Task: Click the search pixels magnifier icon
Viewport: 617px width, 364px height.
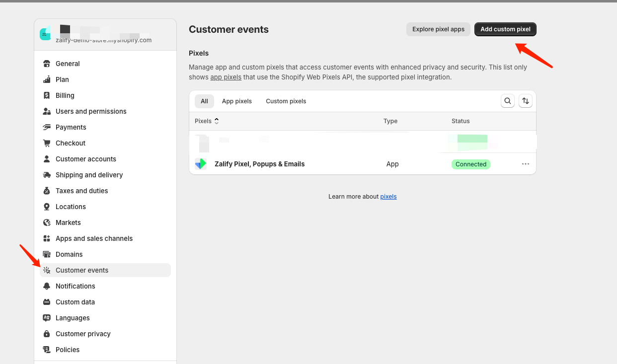Action: point(507,101)
